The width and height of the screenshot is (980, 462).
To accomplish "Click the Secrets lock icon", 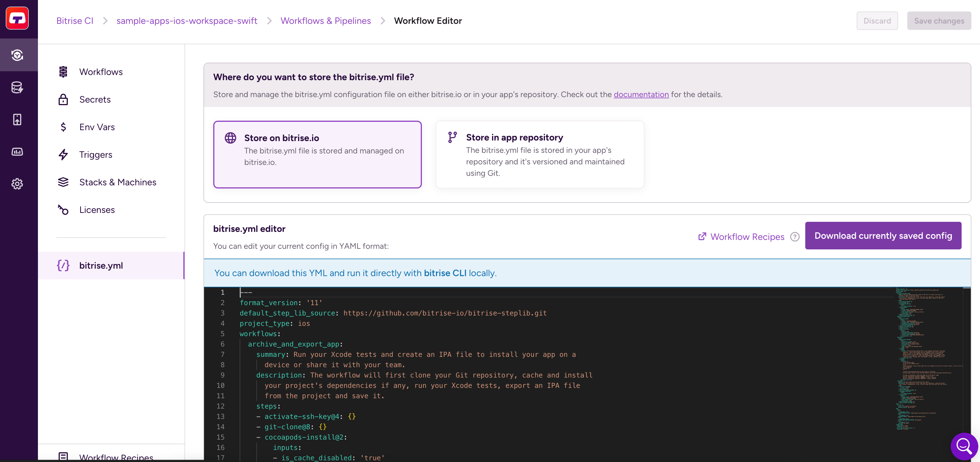I will [x=63, y=100].
